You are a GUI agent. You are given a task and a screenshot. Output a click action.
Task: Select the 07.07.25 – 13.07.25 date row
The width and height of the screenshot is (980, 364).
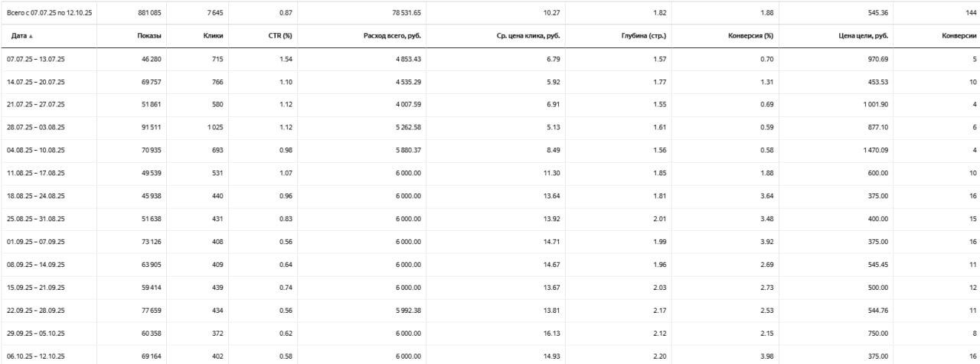pyautogui.click(x=36, y=59)
